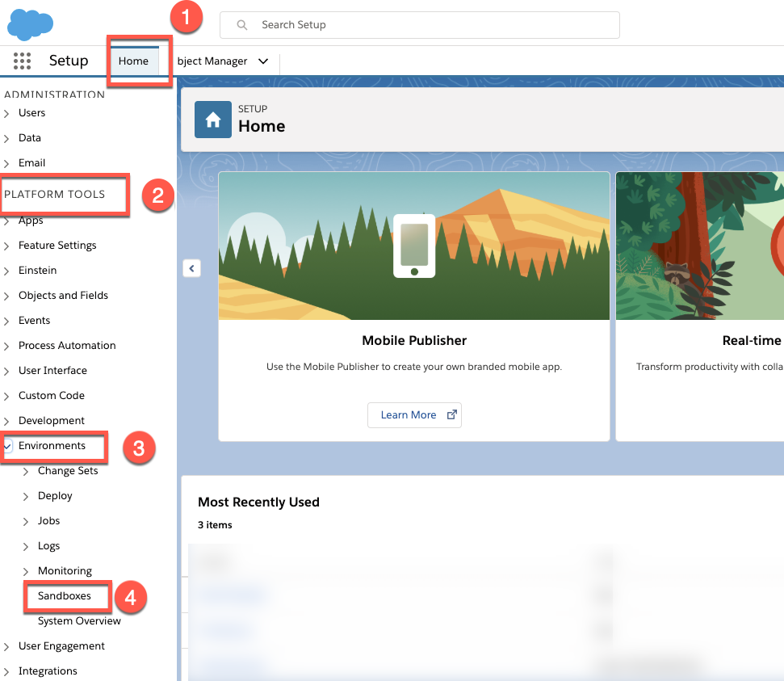Select Events tree item

tap(35, 320)
